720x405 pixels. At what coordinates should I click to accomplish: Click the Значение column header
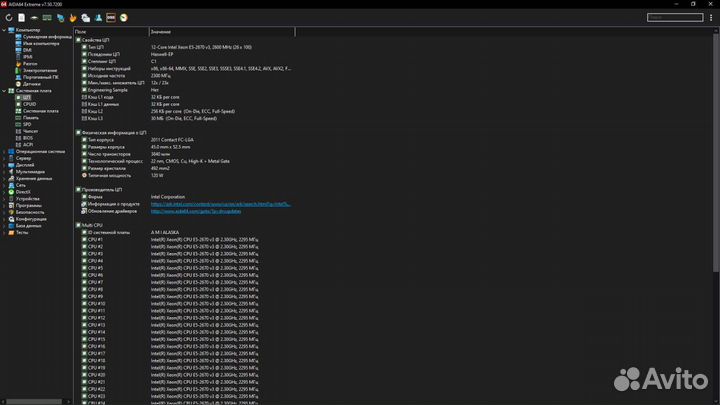point(161,32)
